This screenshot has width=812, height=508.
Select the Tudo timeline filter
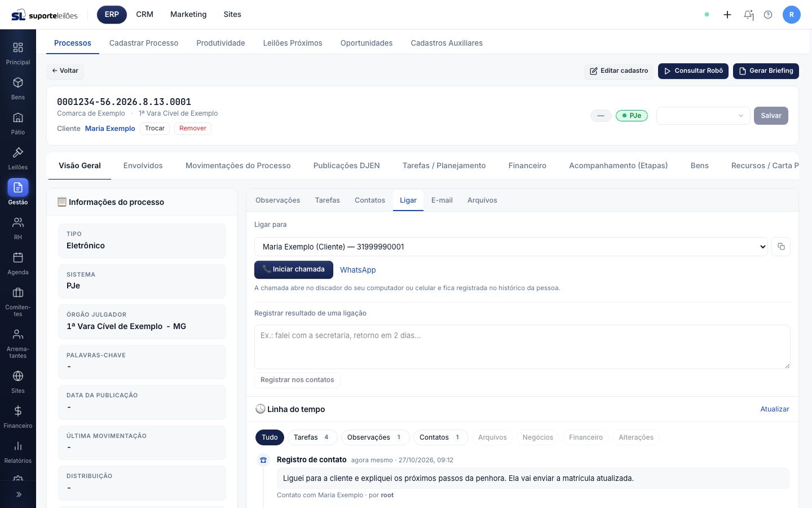click(270, 437)
